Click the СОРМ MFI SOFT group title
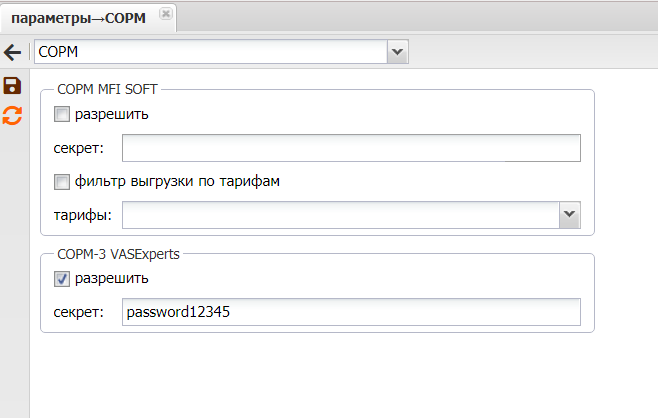This screenshot has width=658, height=418. pos(101,91)
